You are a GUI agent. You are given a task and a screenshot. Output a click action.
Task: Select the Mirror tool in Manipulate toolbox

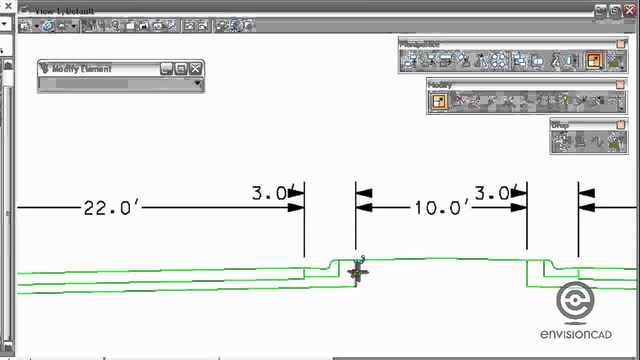(x=481, y=61)
